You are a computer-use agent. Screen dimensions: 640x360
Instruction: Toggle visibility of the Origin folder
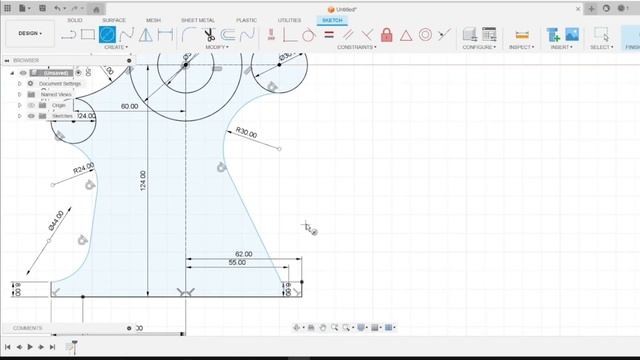click(x=31, y=105)
